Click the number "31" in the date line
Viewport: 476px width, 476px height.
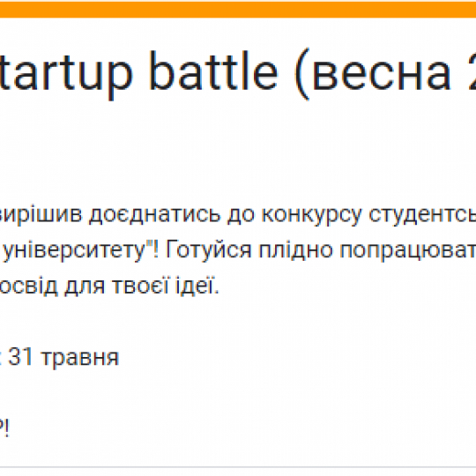coord(20,357)
